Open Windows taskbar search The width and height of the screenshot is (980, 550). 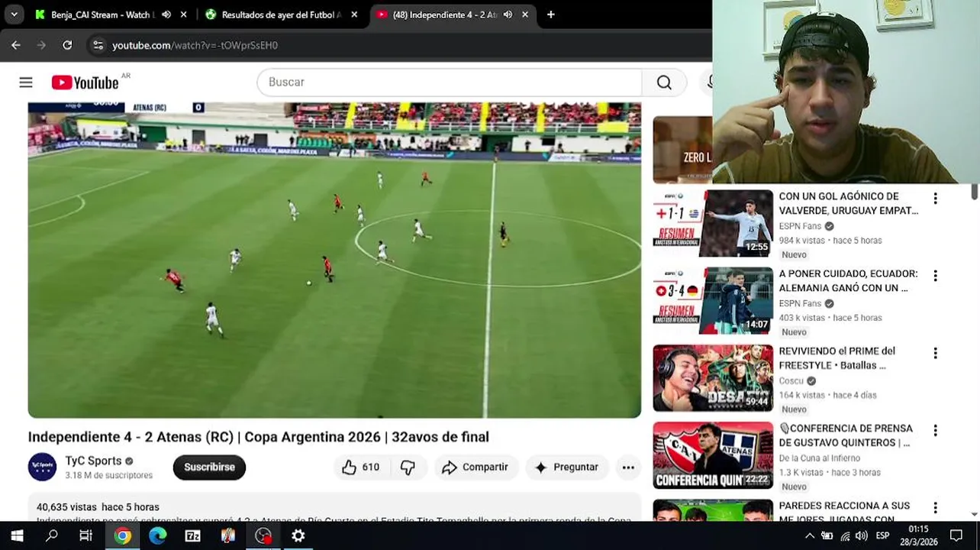(51, 535)
